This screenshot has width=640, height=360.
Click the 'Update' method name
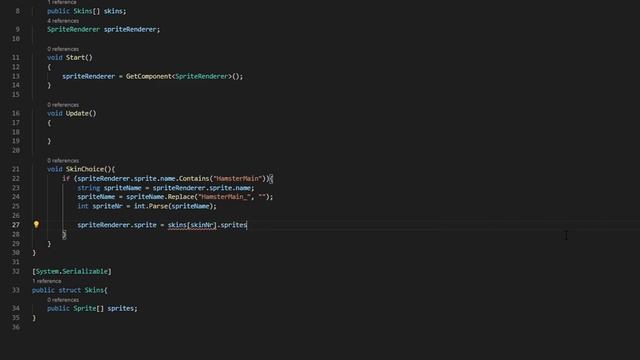click(77, 113)
